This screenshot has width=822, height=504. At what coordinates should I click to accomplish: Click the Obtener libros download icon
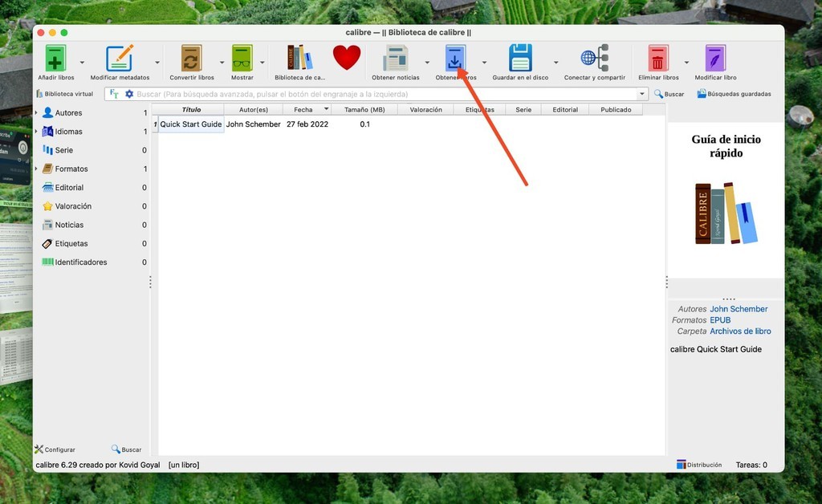click(x=455, y=58)
